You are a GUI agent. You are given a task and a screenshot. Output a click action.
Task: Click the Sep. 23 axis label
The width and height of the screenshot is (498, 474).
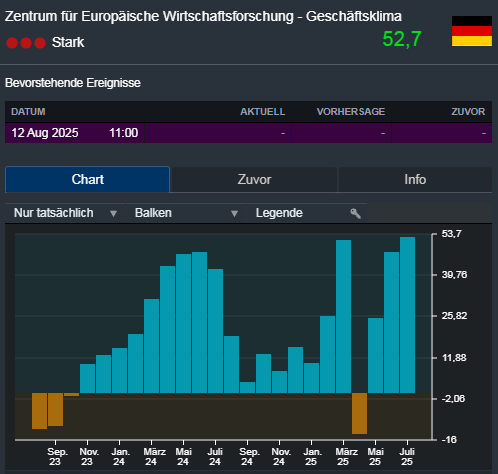point(56,457)
